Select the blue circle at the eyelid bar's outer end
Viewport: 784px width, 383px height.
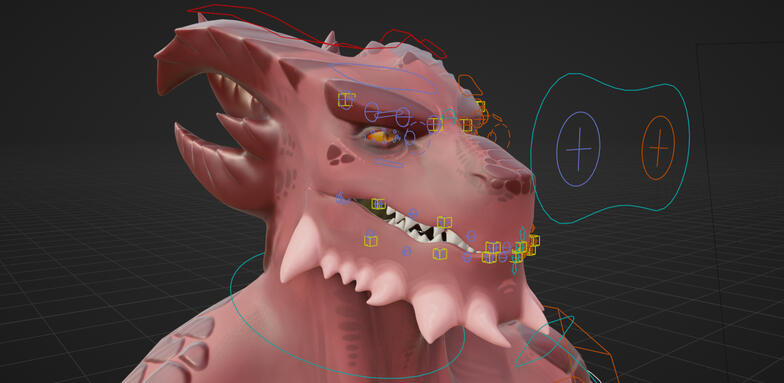coord(372,112)
